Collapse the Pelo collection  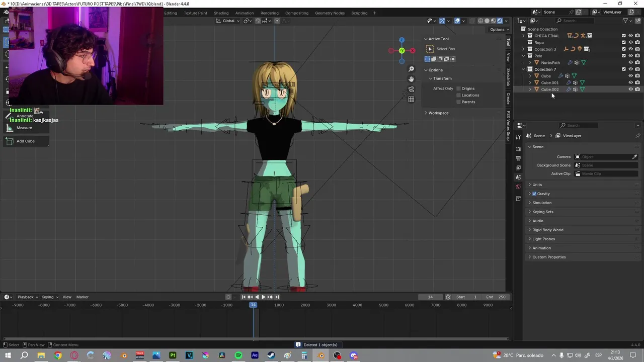523,56
